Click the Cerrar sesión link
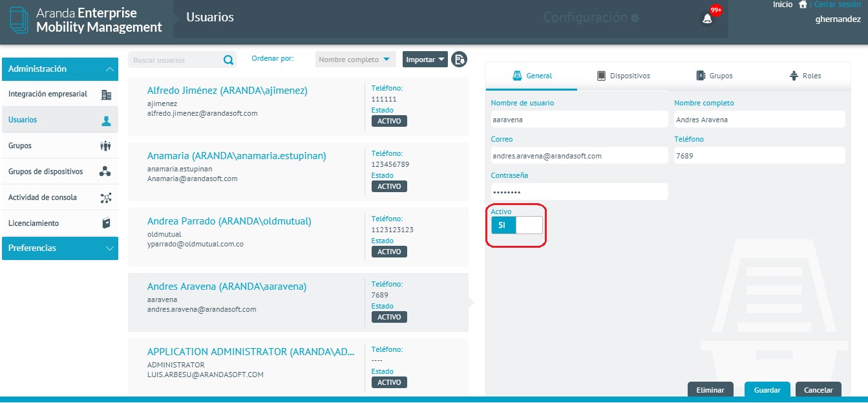868x403 pixels. click(x=838, y=5)
